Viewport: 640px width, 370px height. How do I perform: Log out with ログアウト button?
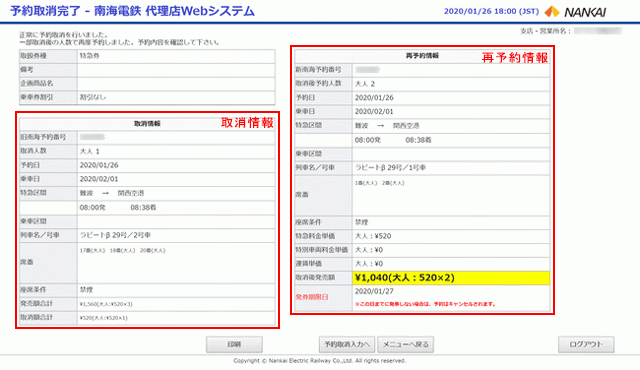click(586, 345)
